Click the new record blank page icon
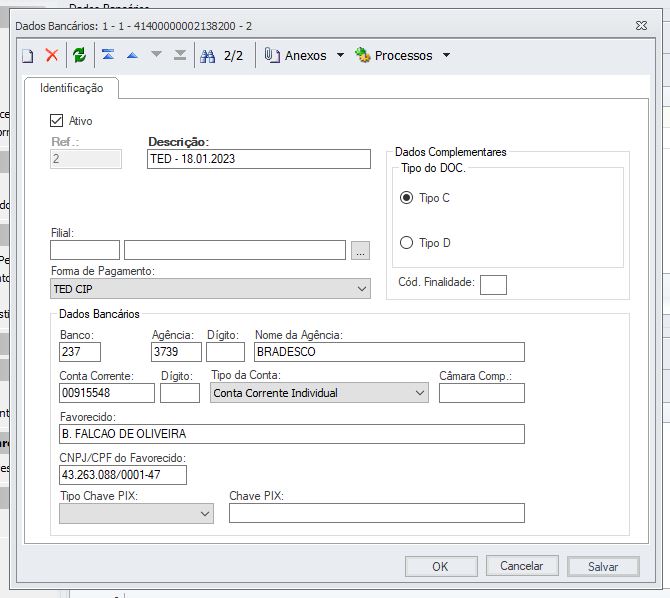Screen dimensions: 670x598 point(28,56)
